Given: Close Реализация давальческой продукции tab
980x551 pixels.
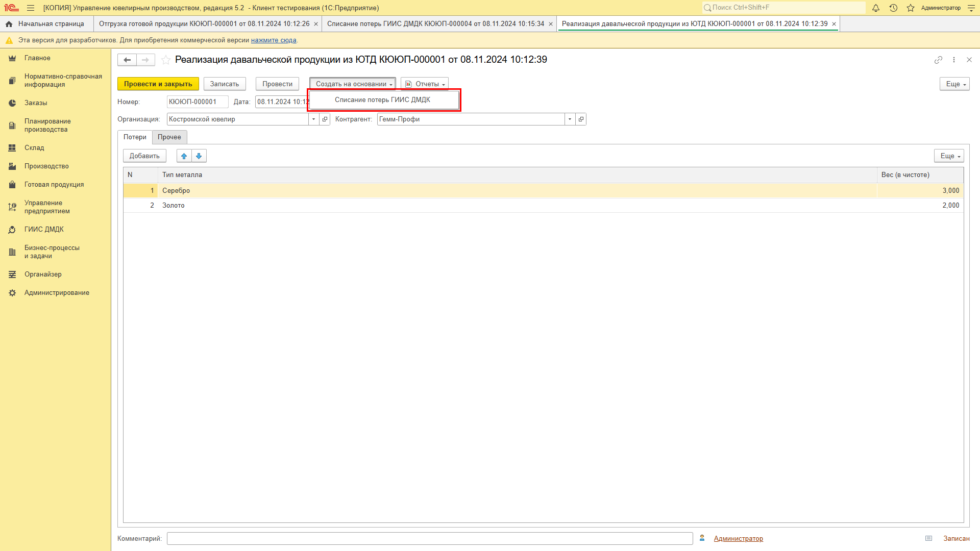Looking at the screenshot, I should [834, 24].
